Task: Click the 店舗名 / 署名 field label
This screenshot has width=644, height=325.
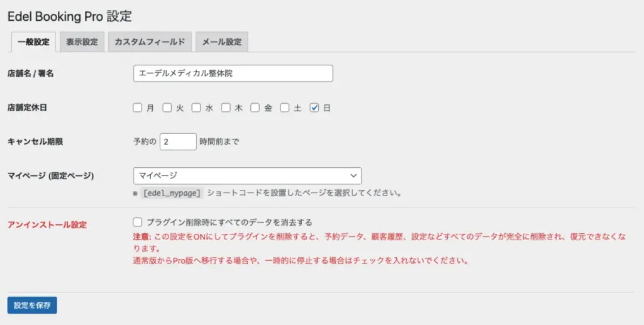Action: pyautogui.click(x=30, y=74)
